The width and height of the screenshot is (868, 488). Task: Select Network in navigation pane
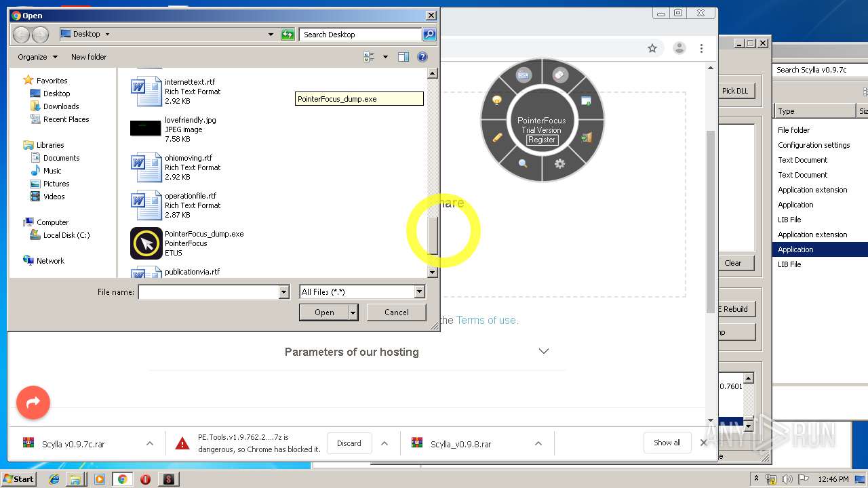(51, 261)
